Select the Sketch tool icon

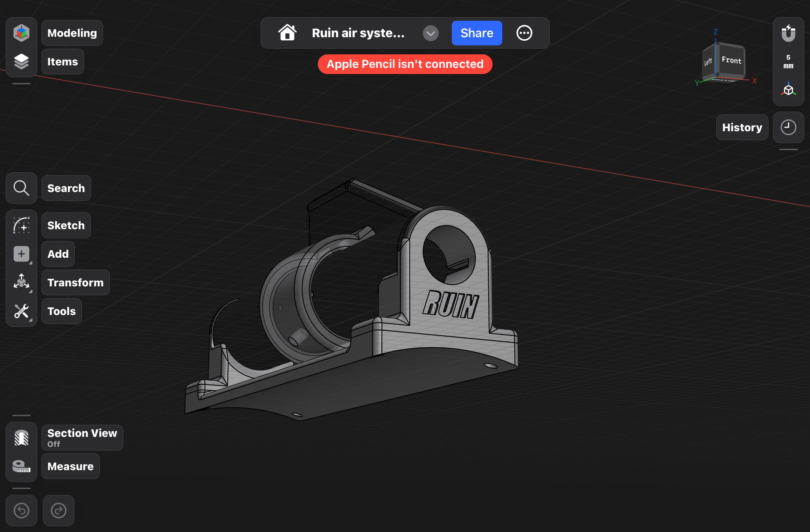[21, 225]
